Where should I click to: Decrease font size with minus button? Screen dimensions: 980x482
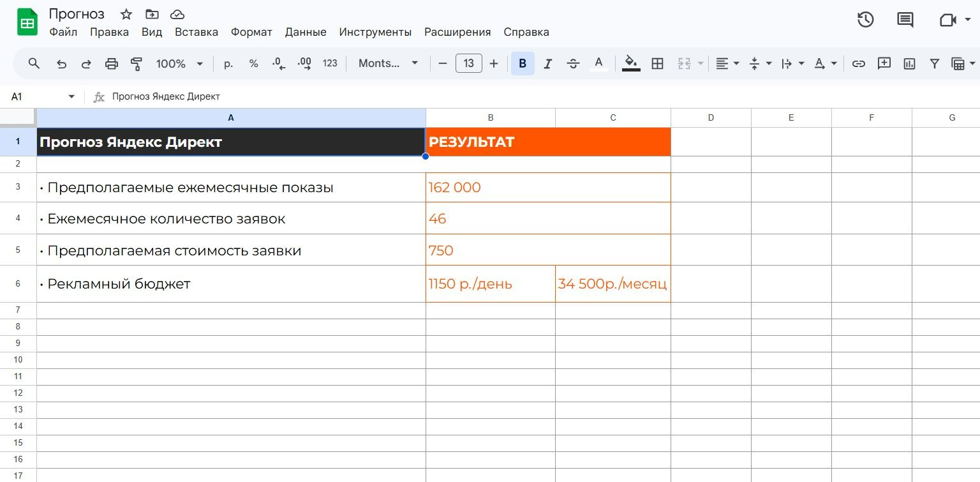(x=443, y=63)
